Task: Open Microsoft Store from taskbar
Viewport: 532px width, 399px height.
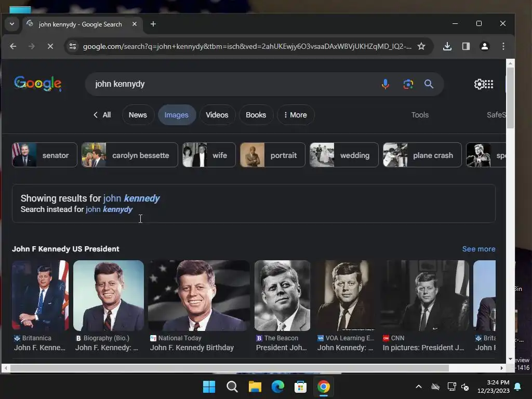Action: tap(300, 387)
